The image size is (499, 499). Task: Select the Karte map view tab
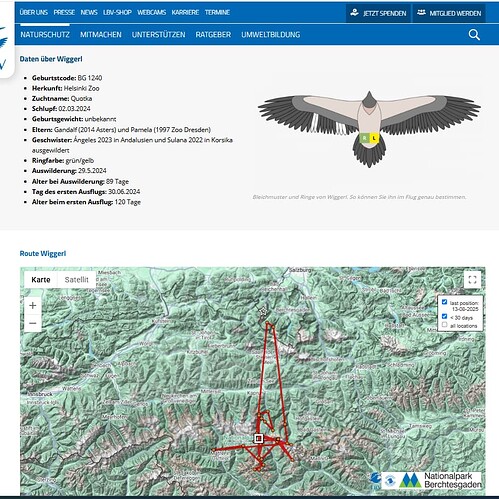pos(41,280)
